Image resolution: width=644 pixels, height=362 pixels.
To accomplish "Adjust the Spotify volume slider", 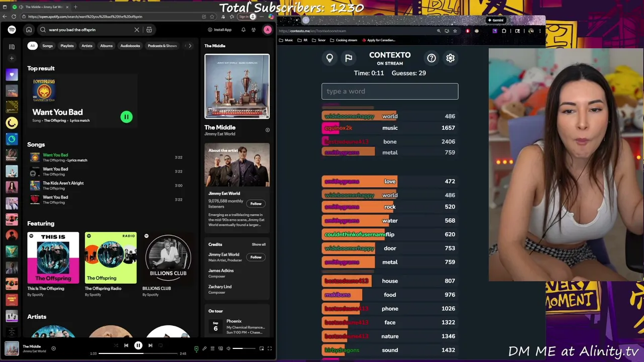I will click(244, 348).
